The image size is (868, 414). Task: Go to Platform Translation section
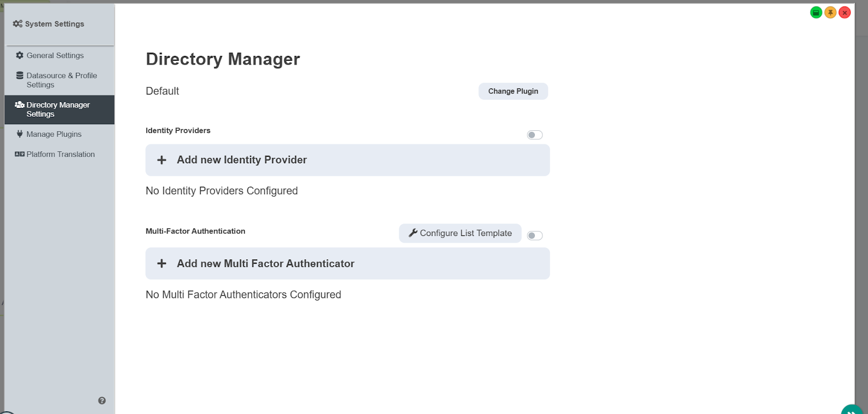point(59,154)
